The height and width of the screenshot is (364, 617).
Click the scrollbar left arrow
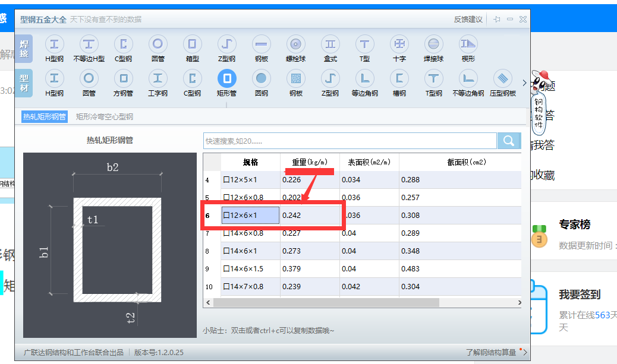(208, 302)
